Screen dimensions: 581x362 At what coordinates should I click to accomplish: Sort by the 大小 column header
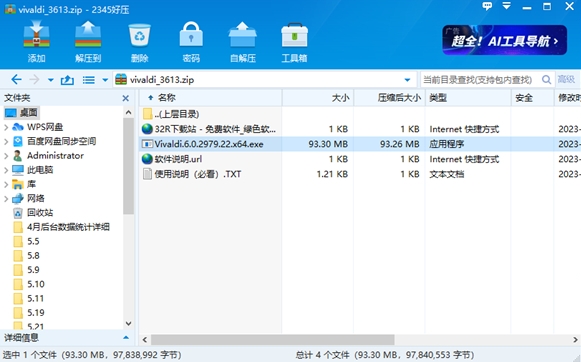pos(318,98)
